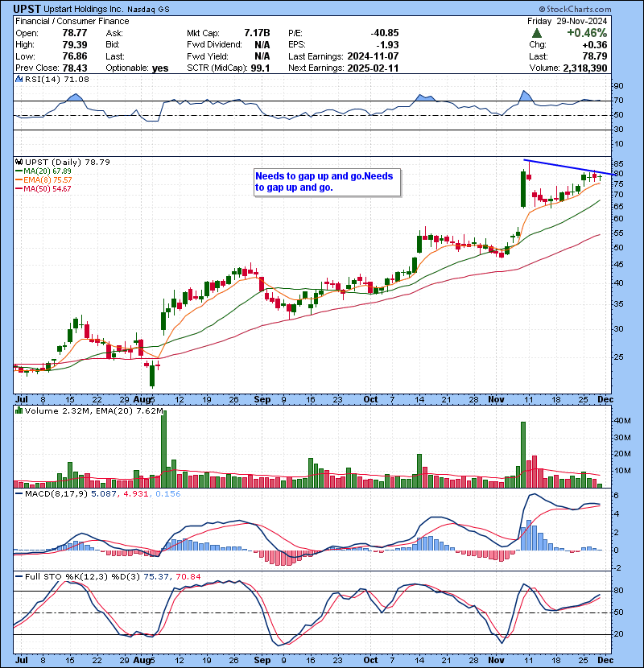This screenshot has height=668, width=644.
Task: Select the Prev Close value 78.43
Action: point(75,68)
